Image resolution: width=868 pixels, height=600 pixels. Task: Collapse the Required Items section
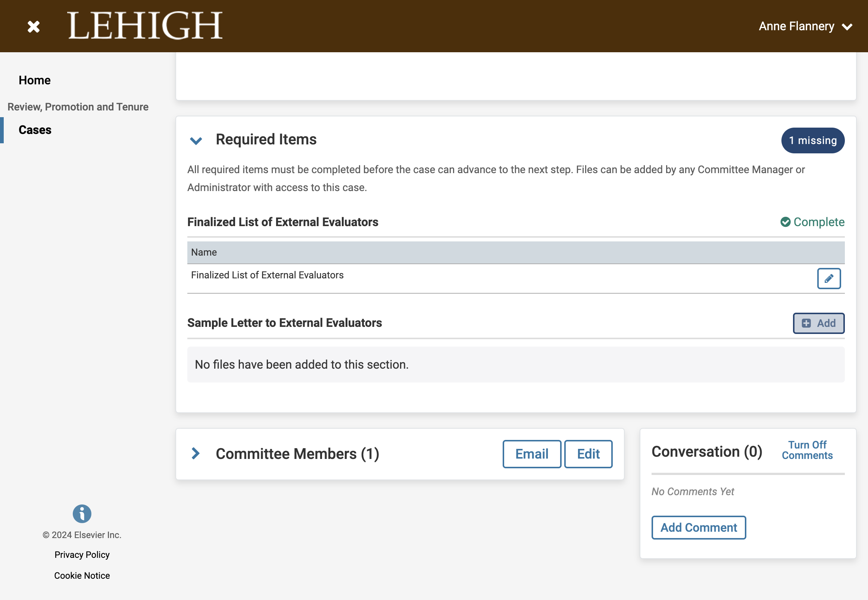tap(196, 141)
